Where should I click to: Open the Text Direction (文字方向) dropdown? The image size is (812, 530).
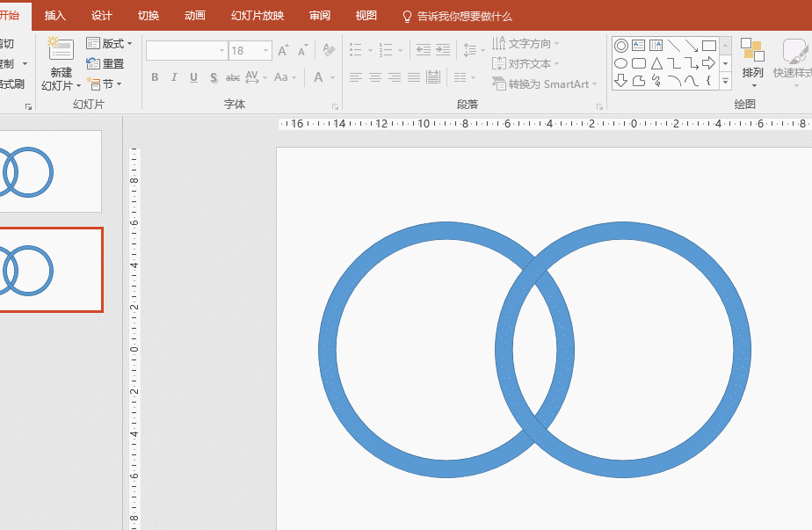(x=526, y=43)
